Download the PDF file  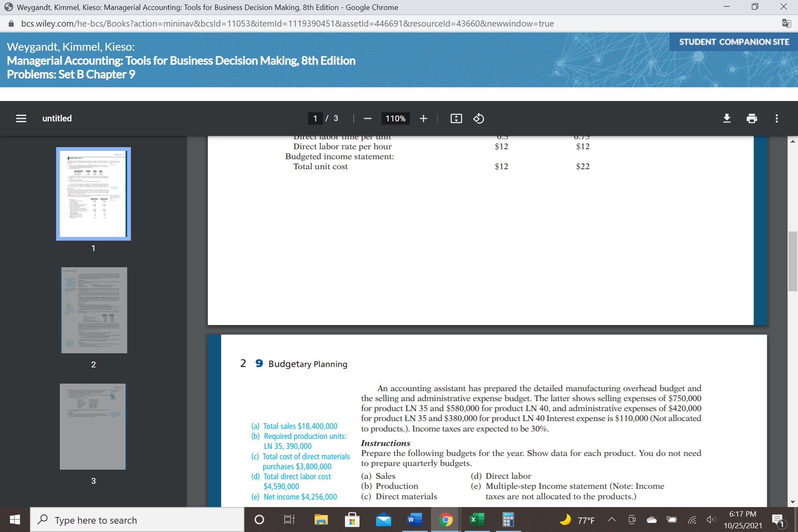click(727, 118)
